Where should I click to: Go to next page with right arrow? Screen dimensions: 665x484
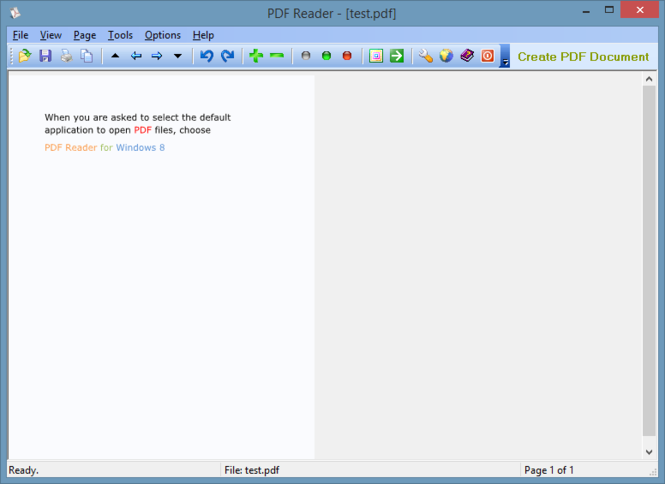point(157,56)
